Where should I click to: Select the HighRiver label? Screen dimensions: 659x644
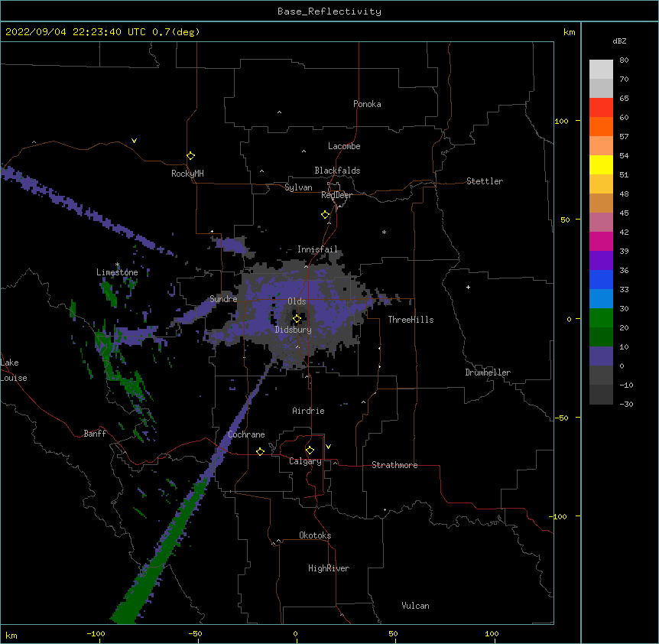(329, 568)
